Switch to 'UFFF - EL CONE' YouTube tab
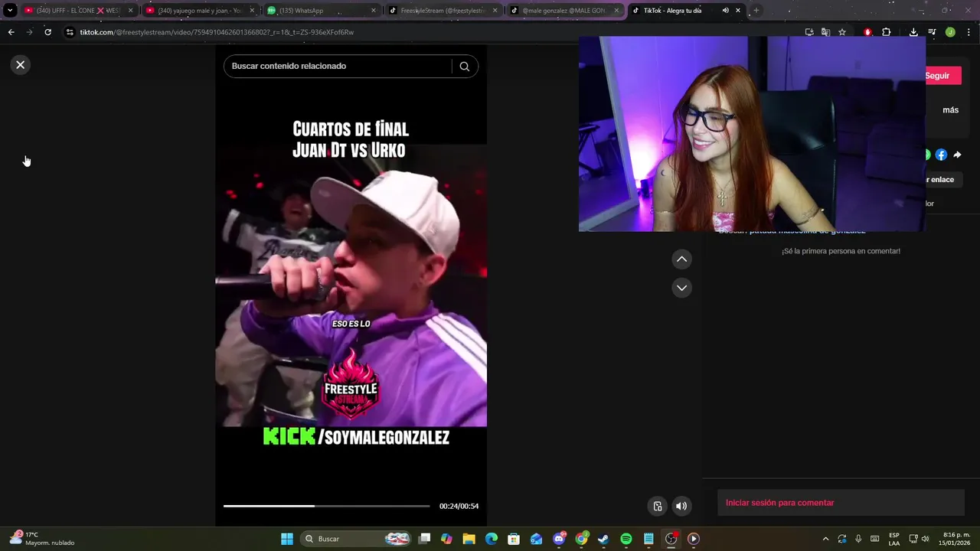 tap(78, 11)
